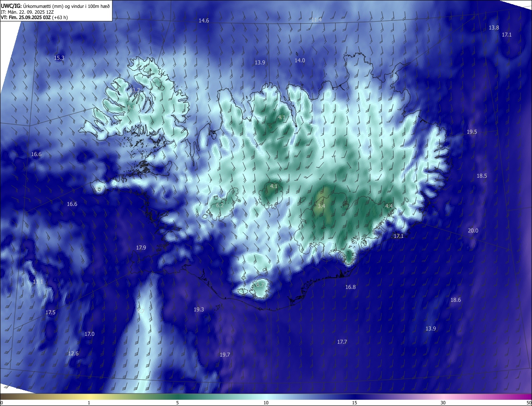Click the 3.4 value on the yellow-green area
The image size is (532, 406).
pos(321,206)
